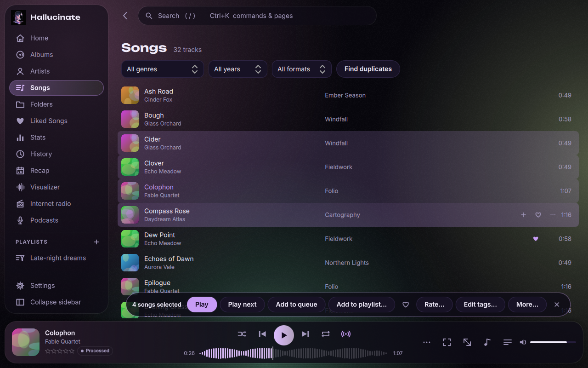Collapse the sidebar
The height and width of the screenshot is (368, 588).
tap(57, 302)
